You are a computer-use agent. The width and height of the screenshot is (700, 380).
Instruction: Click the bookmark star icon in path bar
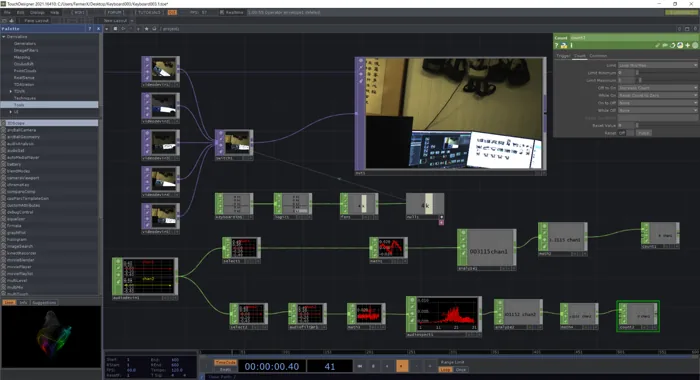pyautogui.click(x=146, y=29)
